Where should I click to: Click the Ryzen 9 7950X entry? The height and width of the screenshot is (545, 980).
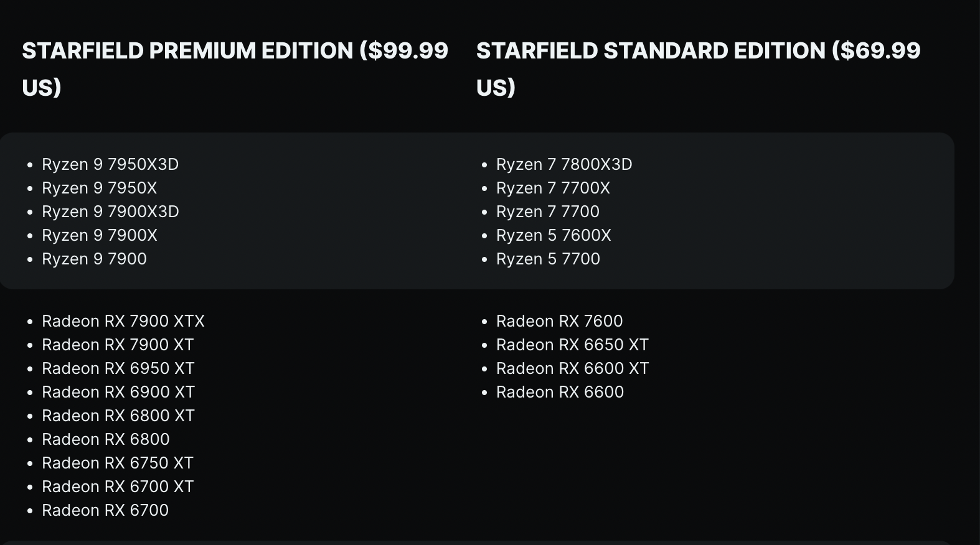coord(100,188)
